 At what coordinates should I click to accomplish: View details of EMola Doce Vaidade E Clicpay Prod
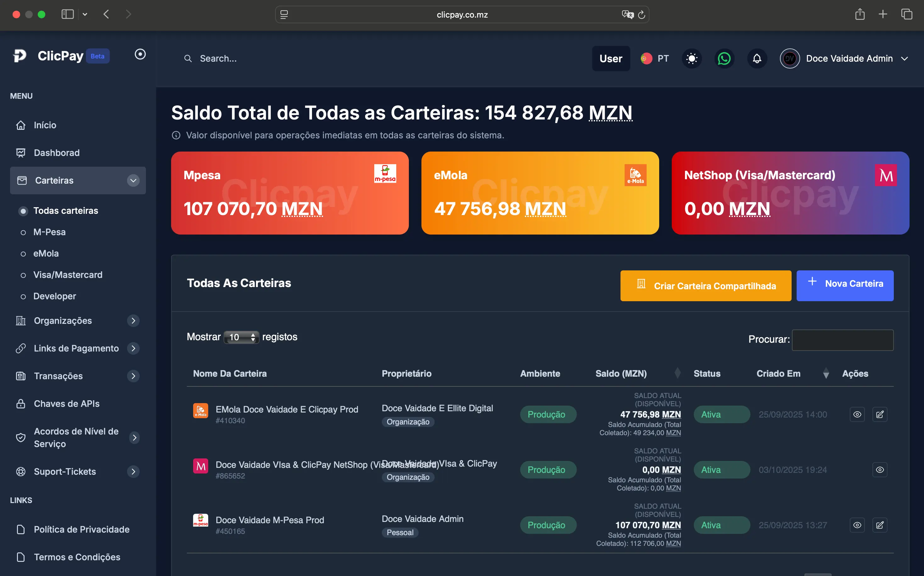(857, 414)
